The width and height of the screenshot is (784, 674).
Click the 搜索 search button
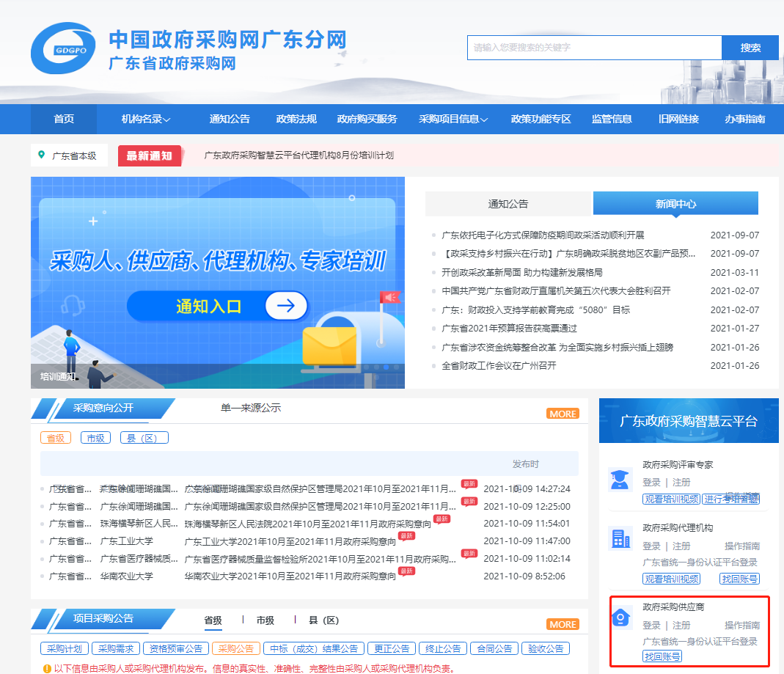[x=750, y=48]
